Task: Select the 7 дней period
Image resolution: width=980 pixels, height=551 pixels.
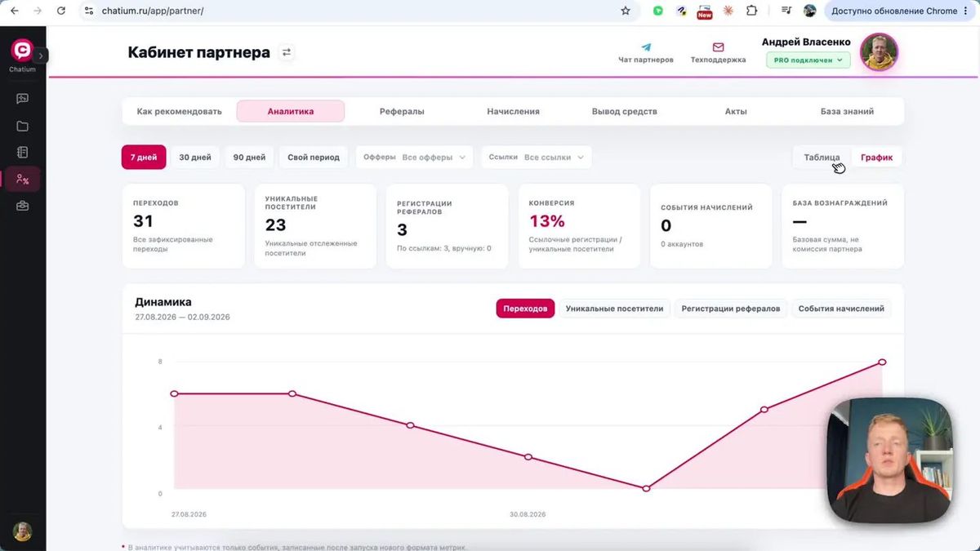Action: (144, 158)
